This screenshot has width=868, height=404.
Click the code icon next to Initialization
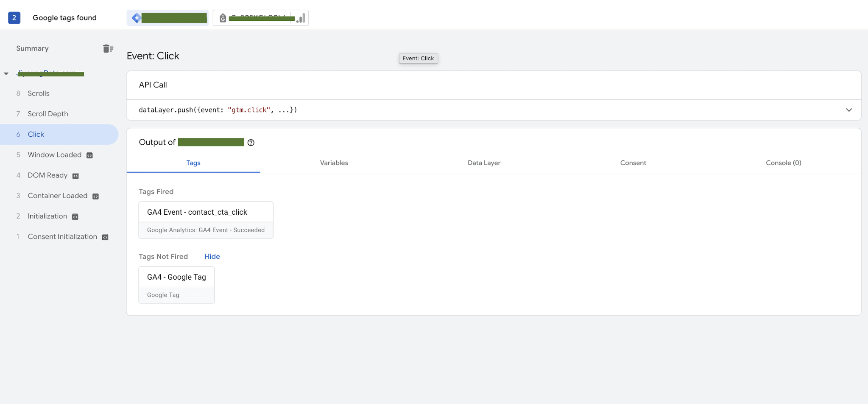click(75, 216)
